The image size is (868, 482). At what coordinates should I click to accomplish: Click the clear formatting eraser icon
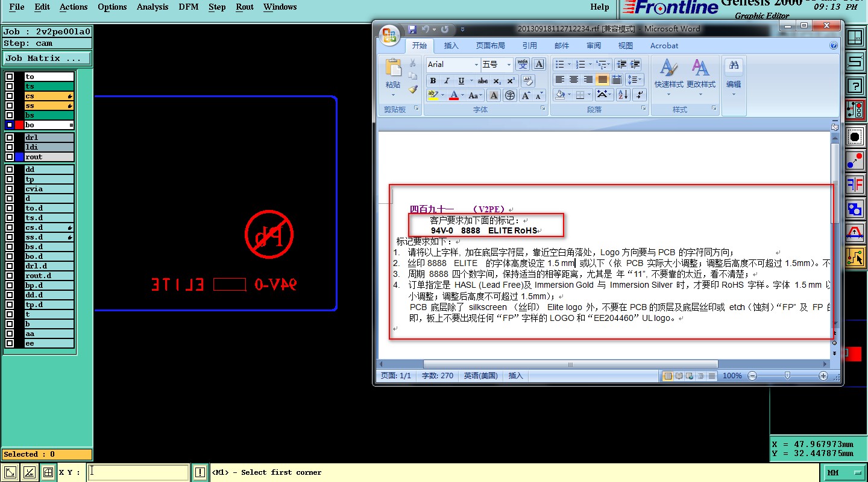tap(527, 81)
